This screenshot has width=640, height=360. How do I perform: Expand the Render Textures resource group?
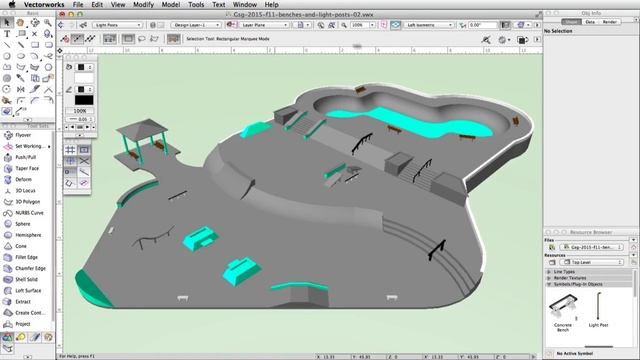(x=549, y=278)
